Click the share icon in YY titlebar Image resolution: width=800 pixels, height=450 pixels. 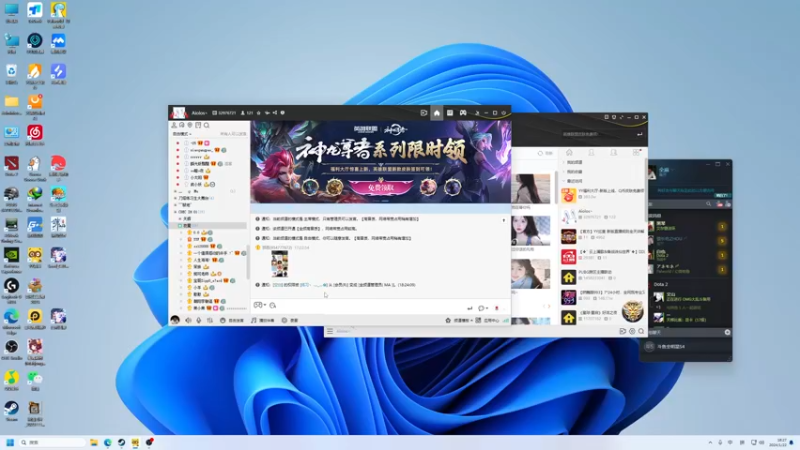point(274,113)
